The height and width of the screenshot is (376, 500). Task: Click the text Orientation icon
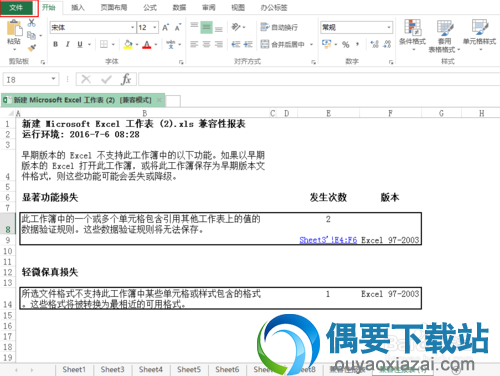pos(236,27)
